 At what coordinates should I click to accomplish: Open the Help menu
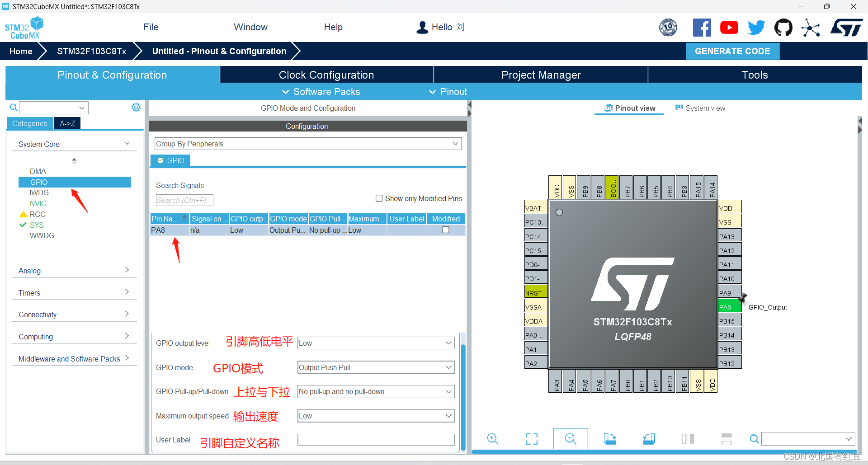click(333, 27)
